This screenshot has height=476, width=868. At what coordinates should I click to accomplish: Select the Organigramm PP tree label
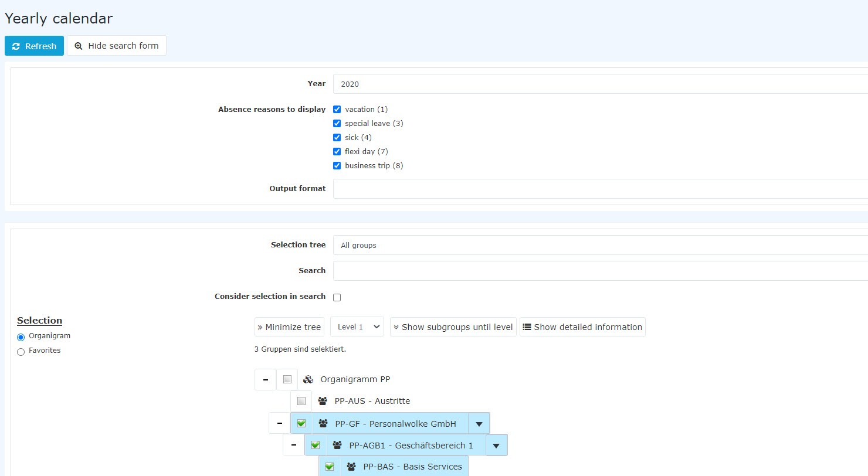click(355, 379)
